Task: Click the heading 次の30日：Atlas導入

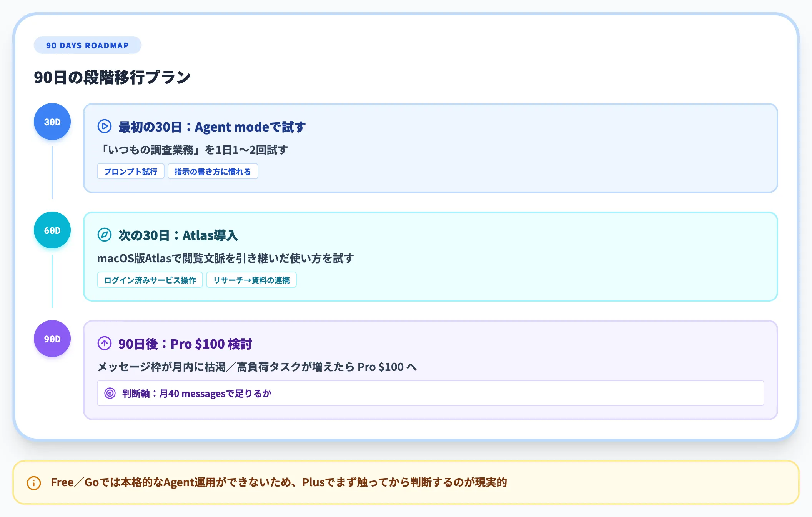Action: tap(178, 235)
